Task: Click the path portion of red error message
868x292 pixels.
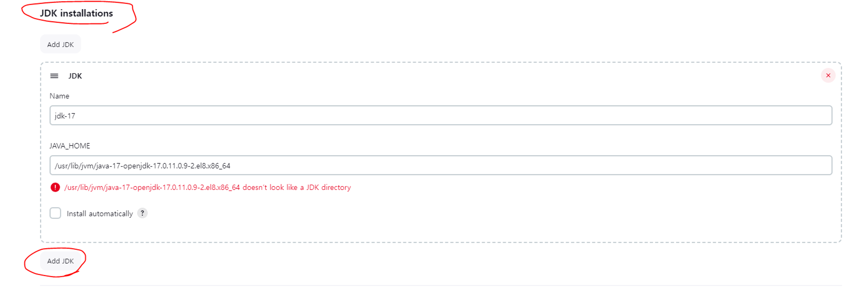Action: (x=152, y=188)
